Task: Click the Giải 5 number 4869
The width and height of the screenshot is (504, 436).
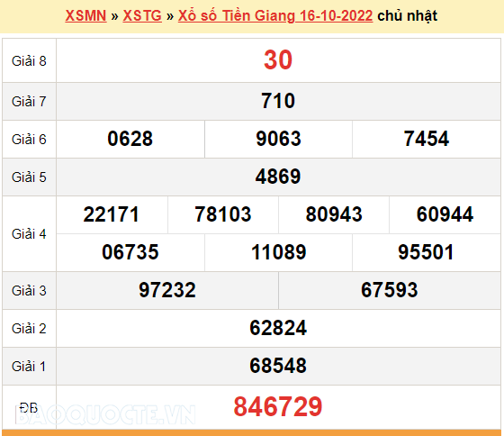Action: 278,177
